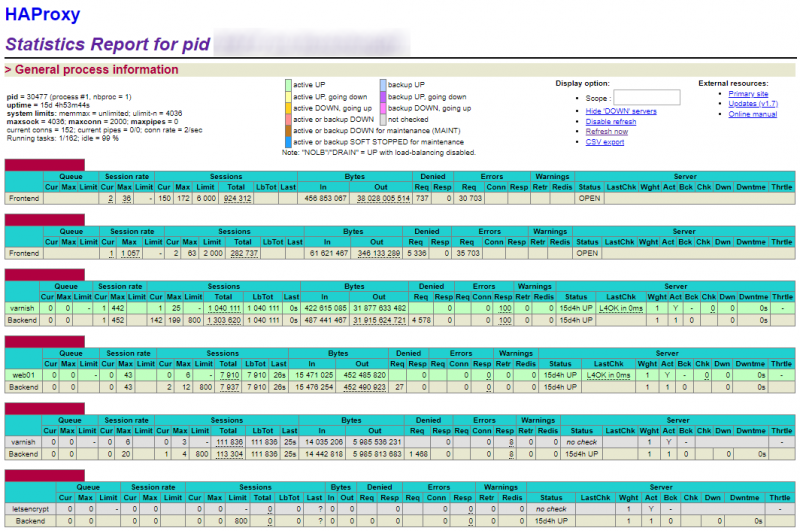Viewport: 800px width, 531px height.
Task: Click the letsencrypt server row name
Action: point(31,509)
